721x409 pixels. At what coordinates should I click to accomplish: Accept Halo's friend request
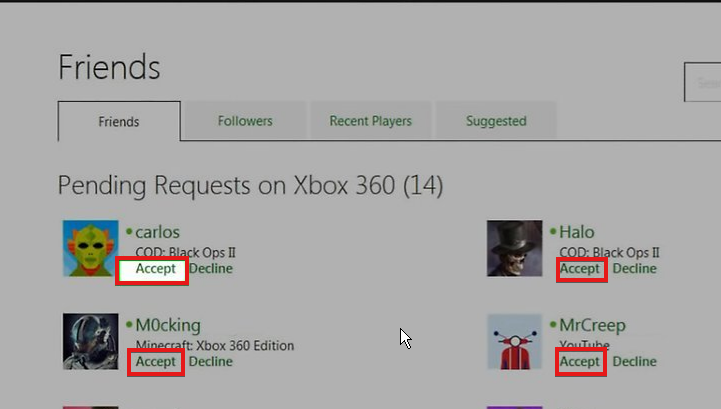click(x=579, y=269)
